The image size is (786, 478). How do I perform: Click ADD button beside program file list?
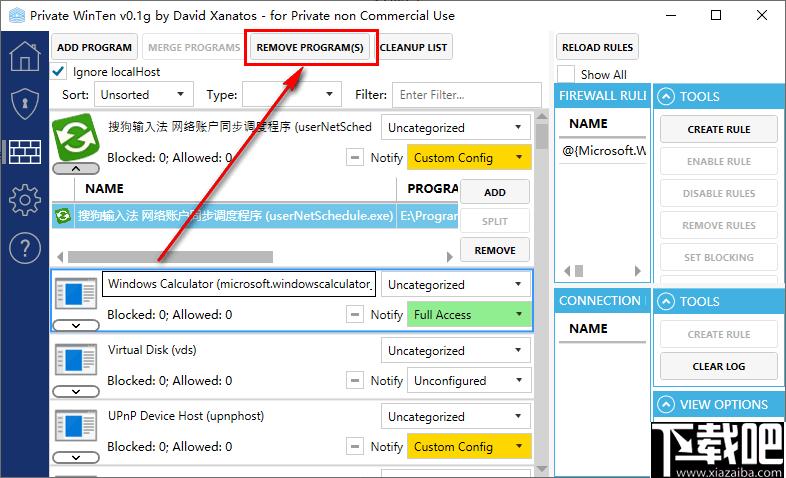pos(495,192)
